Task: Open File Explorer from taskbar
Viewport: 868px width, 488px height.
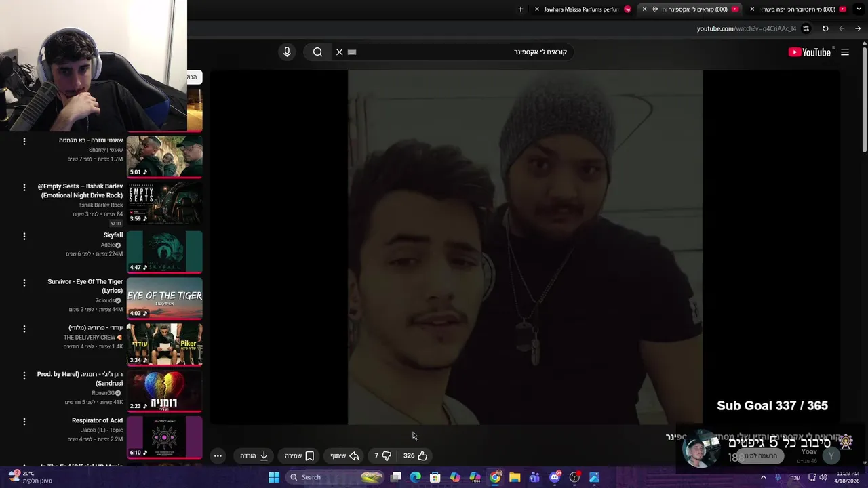Action: (x=515, y=477)
